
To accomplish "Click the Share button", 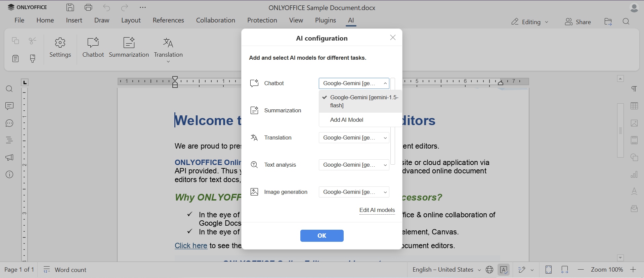I will tap(578, 22).
